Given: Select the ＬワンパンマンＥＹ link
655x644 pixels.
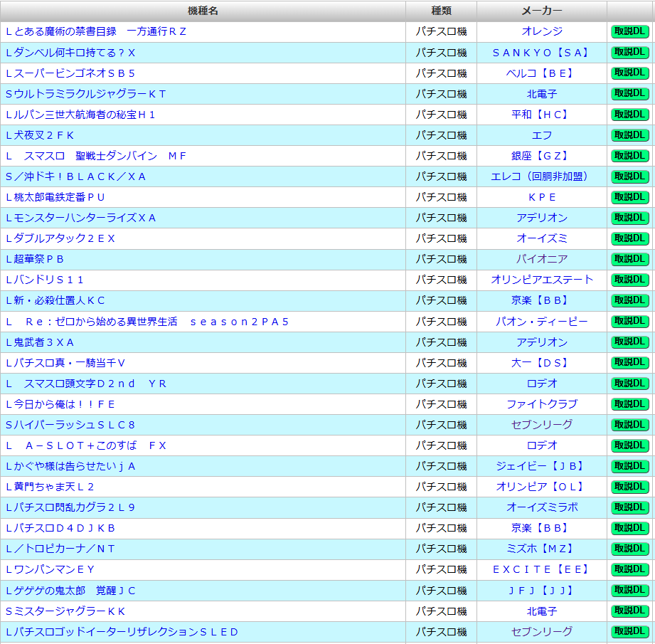Looking at the screenshot, I should point(50,569).
